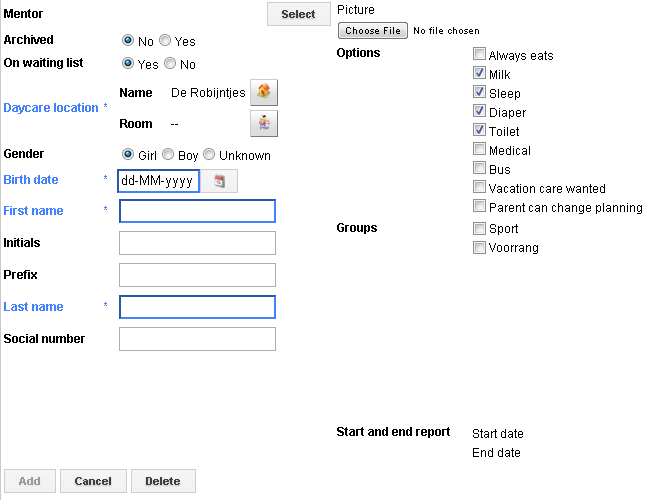Toggle the Diaper checkbox
The width and height of the screenshot is (664, 500).
coord(480,112)
